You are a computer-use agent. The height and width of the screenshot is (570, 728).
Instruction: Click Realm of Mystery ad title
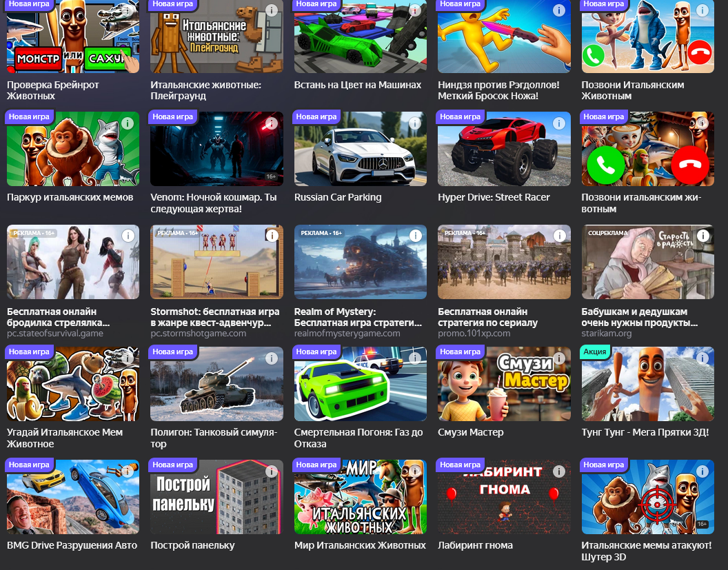point(358,317)
